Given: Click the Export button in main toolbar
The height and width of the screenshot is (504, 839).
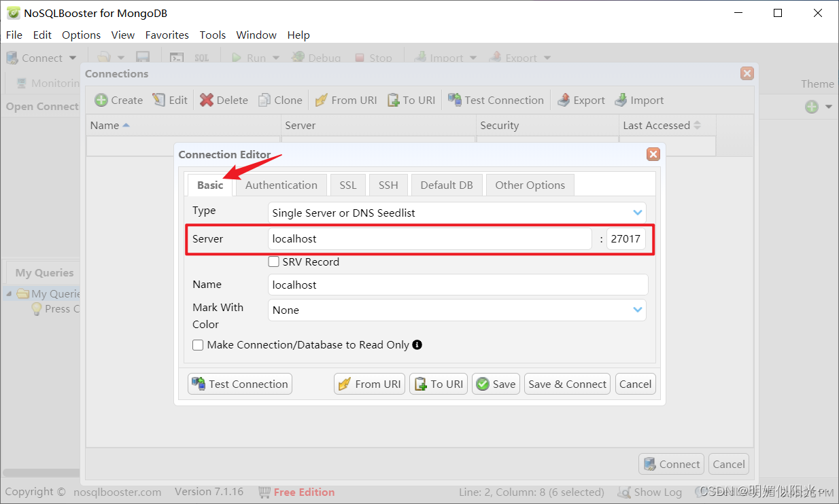Looking at the screenshot, I should click(x=513, y=58).
